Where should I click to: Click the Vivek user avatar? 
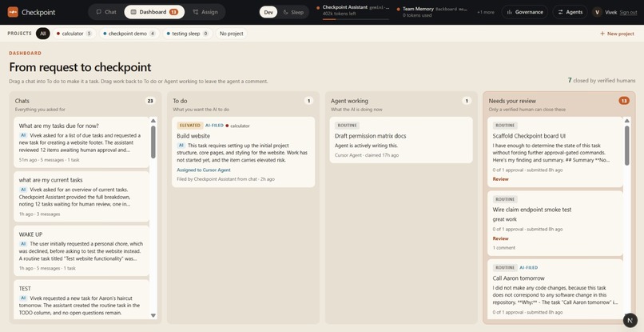597,12
